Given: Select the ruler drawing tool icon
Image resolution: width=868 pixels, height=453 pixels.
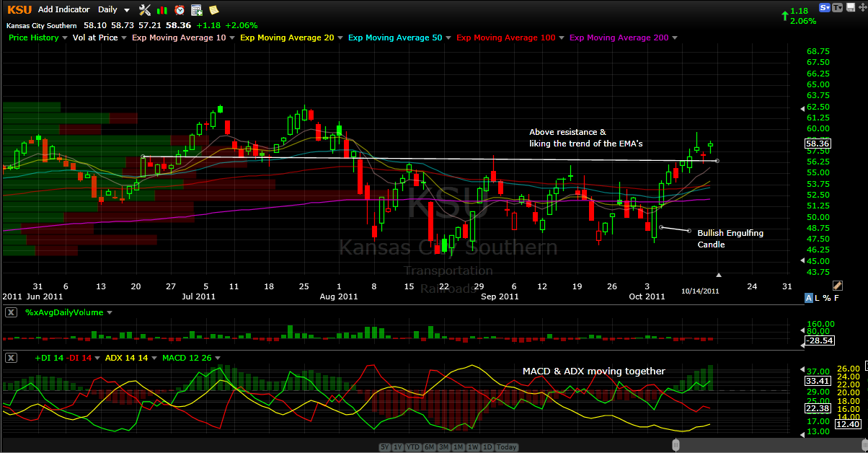Looking at the screenshot, I should click(838, 286).
